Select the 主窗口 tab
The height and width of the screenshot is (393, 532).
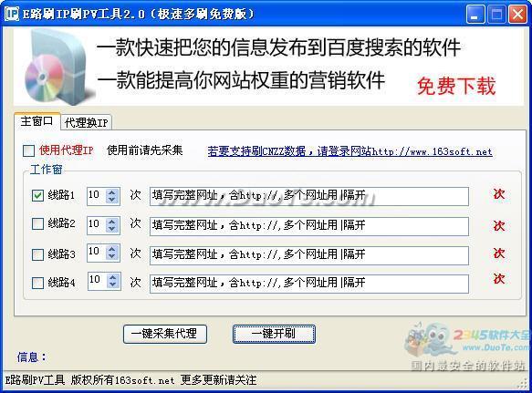[x=37, y=121]
